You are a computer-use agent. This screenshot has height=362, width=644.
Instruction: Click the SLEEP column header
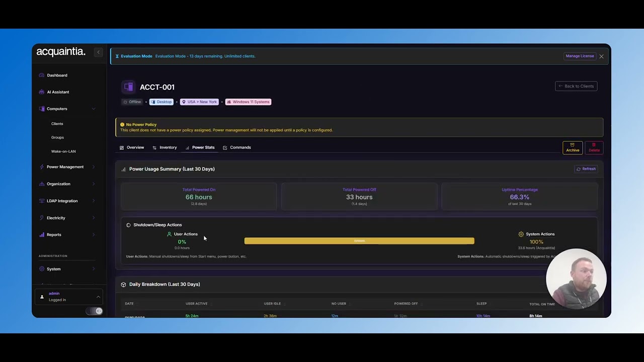pyautogui.click(x=481, y=304)
